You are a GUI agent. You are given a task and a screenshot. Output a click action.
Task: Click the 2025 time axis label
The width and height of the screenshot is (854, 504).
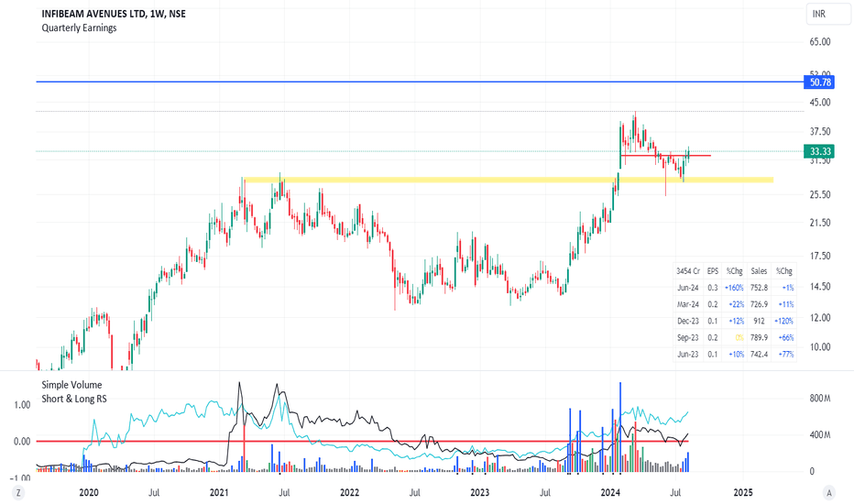pos(743,493)
